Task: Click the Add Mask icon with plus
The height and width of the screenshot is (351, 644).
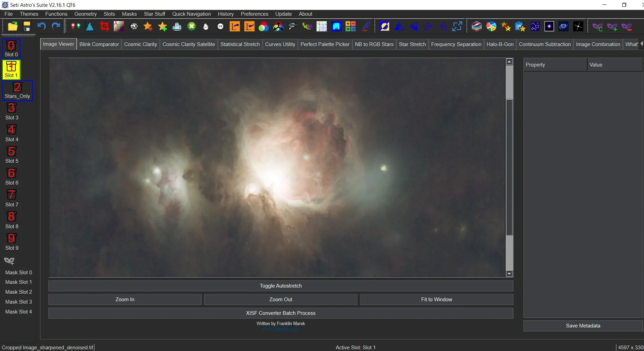Action: [612, 27]
